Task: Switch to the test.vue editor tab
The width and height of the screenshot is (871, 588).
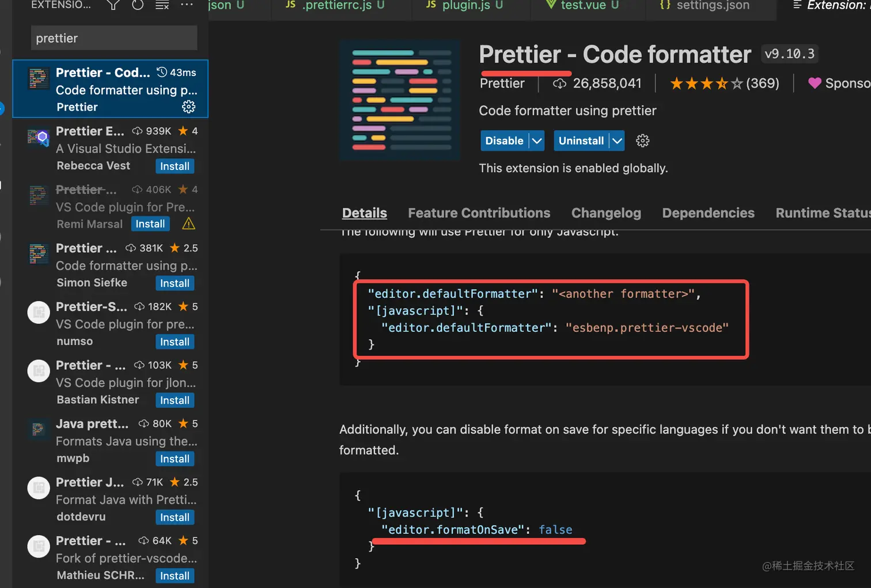Action: tap(582, 6)
